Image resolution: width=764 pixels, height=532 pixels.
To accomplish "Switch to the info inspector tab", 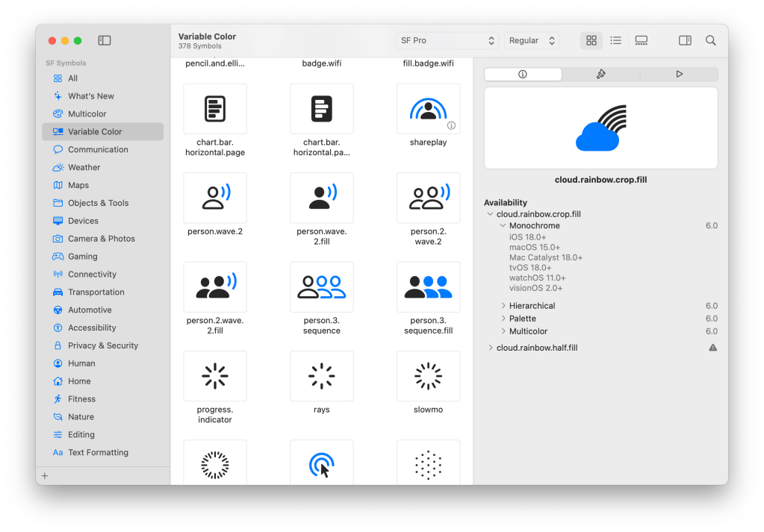I will point(523,75).
